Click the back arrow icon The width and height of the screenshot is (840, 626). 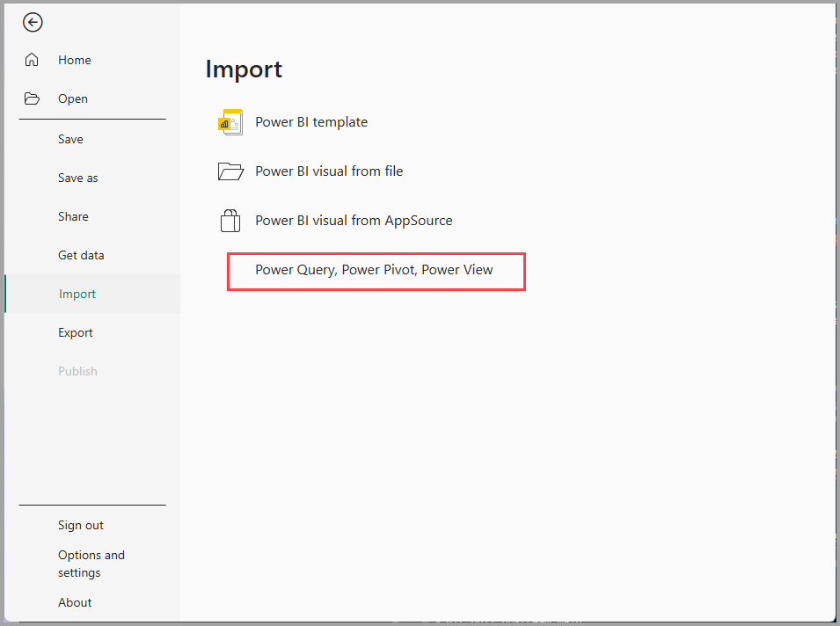pos(33,23)
